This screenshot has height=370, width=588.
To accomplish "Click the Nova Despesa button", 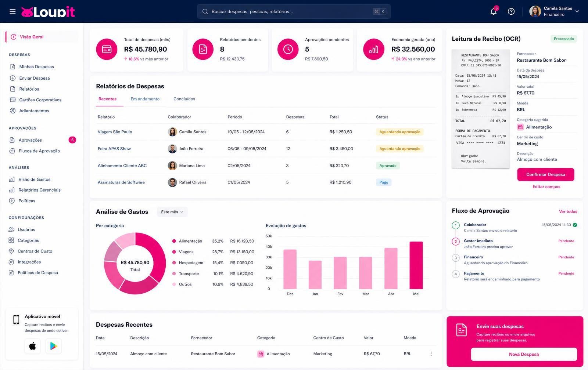I will [x=524, y=354].
